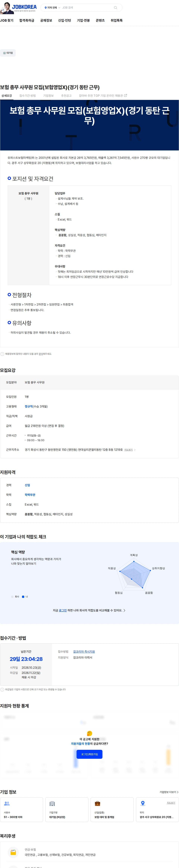The image size is (179, 868).
Task: Open 지도보기 link in 위치 card
Action: point(171,803)
